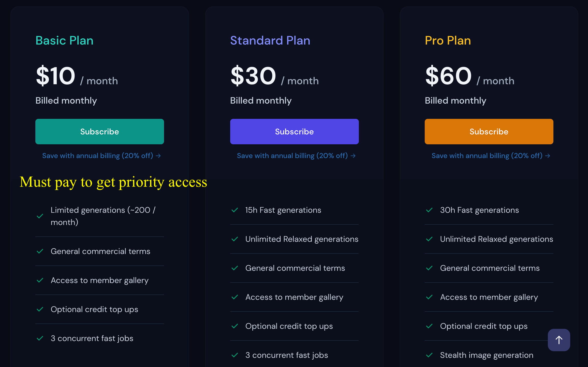Click the $30 / month price

tap(274, 76)
